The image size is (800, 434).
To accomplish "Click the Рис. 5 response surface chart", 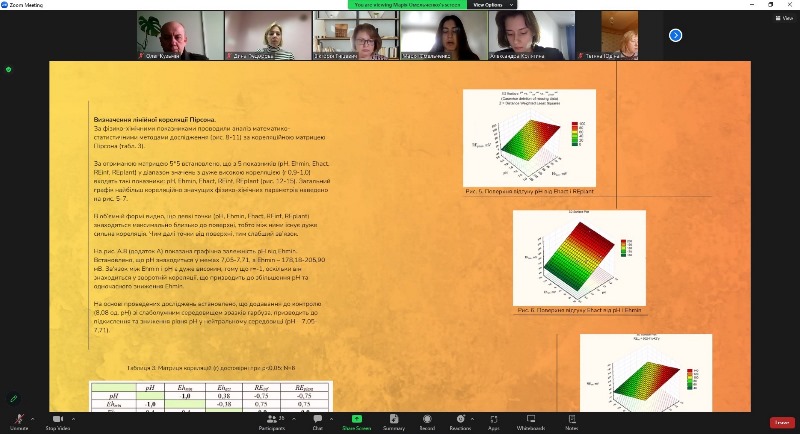I will (529, 138).
